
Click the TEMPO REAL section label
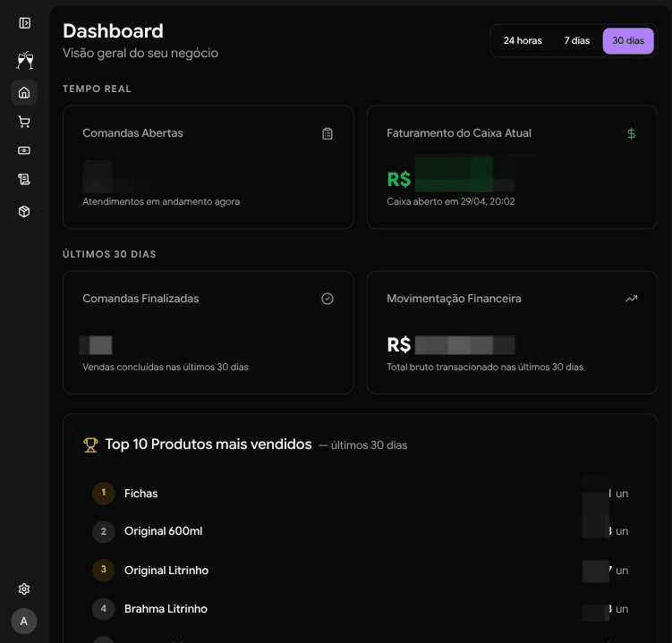click(x=97, y=89)
